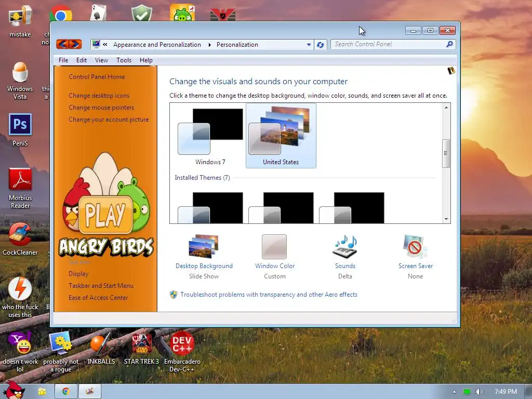Click the yellow pinned taskbar icon

click(x=42, y=392)
